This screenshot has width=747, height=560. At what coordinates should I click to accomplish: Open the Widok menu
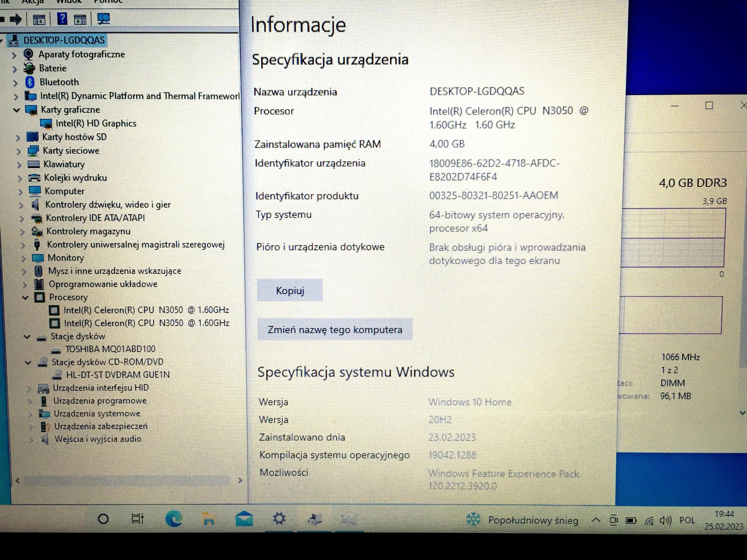coord(69,2)
